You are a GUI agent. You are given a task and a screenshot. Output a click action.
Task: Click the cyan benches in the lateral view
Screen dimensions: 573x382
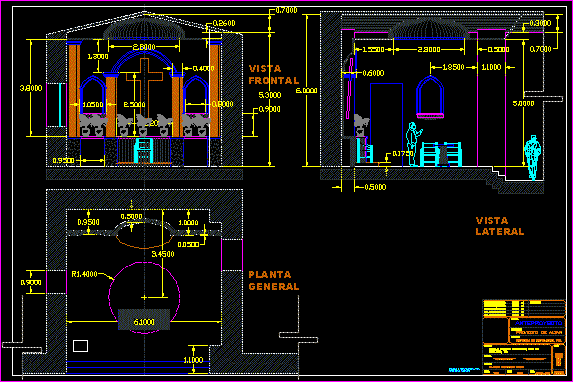441,154
